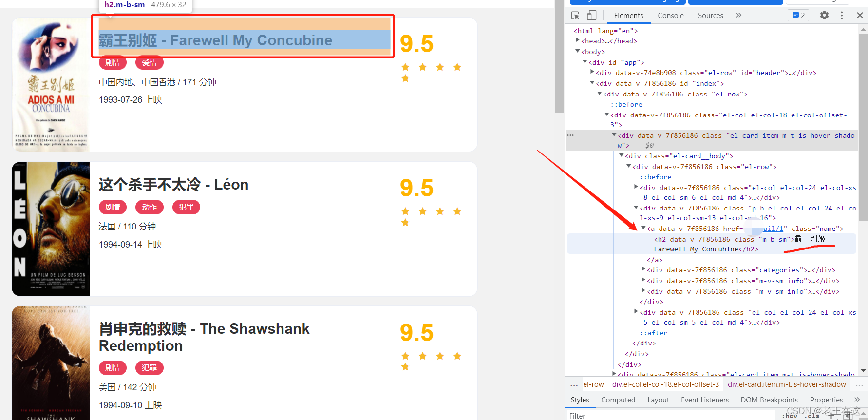Toggle the device toolbar emulation icon
Image resolution: width=868 pixels, height=420 pixels.
(591, 16)
